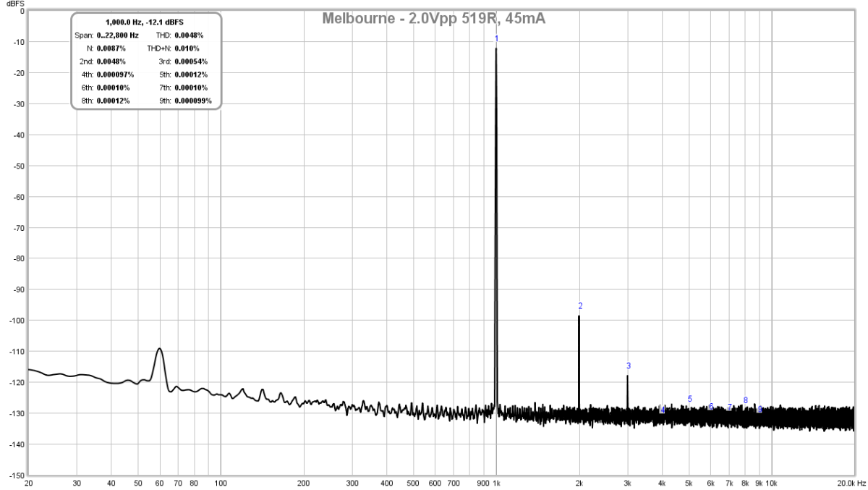Click blue harmonic marker "8" near 8k

coord(745,400)
